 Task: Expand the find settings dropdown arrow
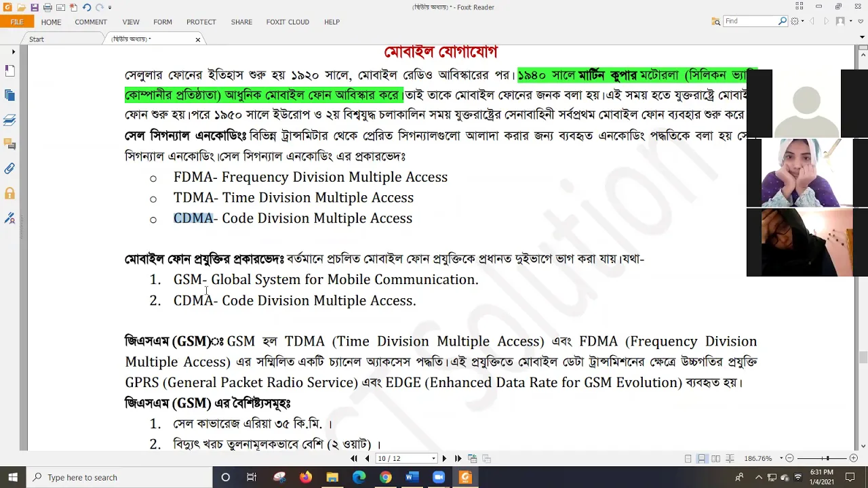802,22
